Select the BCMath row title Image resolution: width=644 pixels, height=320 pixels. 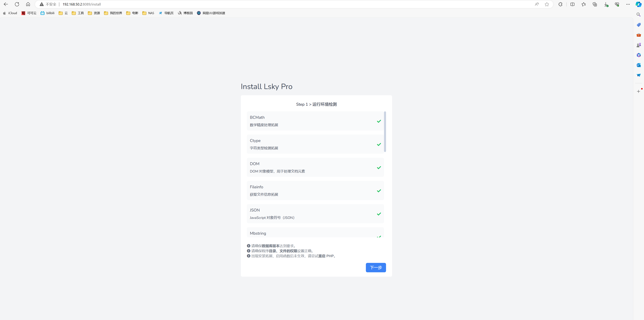point(257,117)
